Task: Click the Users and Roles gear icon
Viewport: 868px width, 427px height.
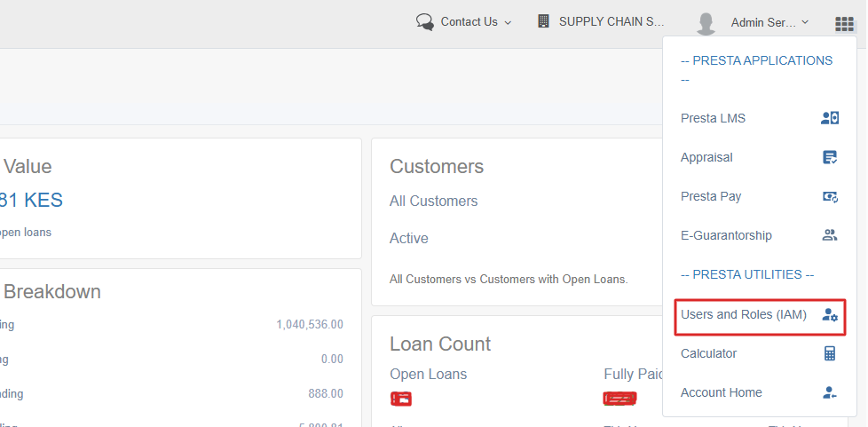Action: click(x=830, y=314)
